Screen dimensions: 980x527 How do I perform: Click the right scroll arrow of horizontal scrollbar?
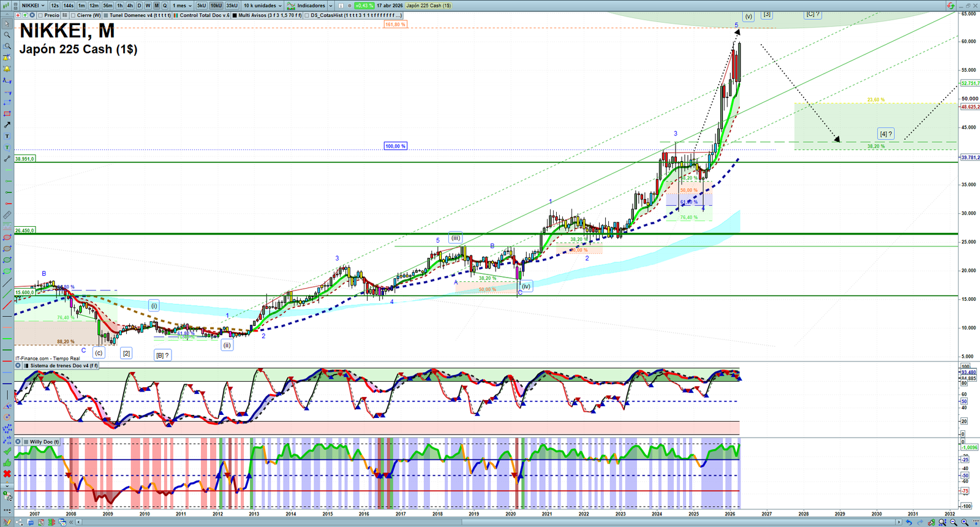(899, 522)
